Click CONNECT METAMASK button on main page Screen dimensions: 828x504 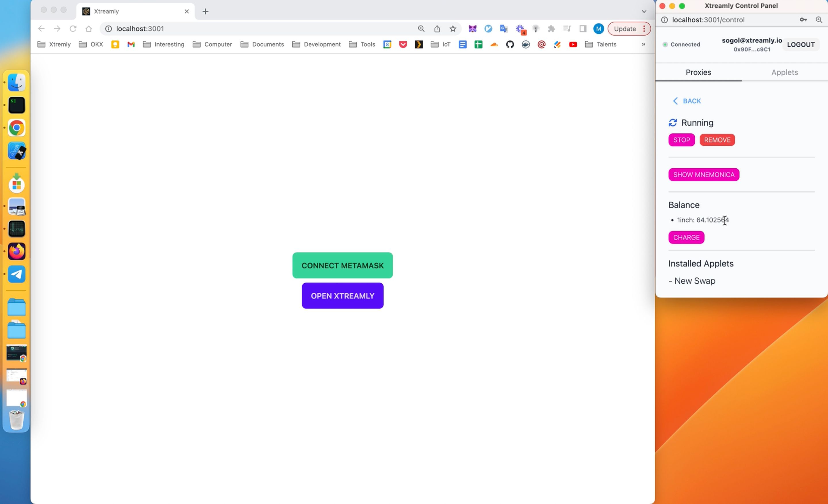[342, 265]
